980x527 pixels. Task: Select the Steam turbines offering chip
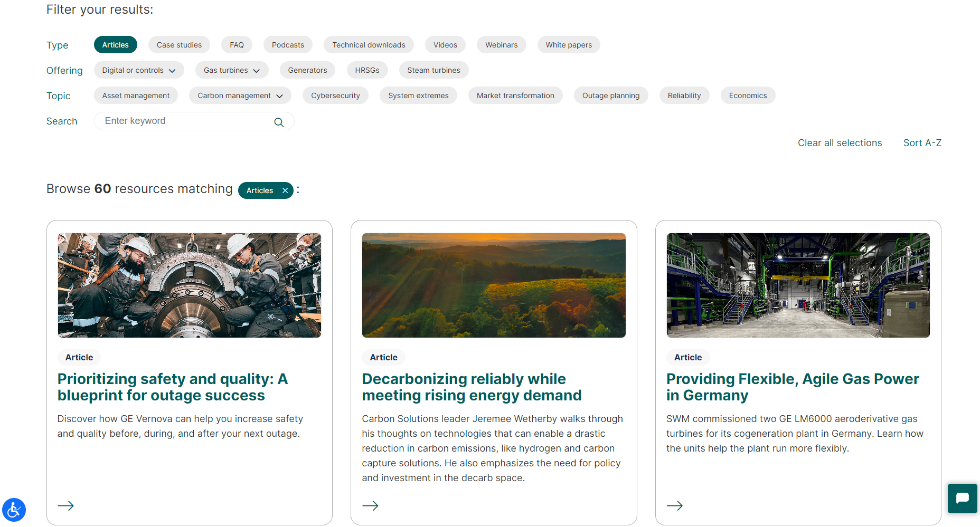(434, 70)
